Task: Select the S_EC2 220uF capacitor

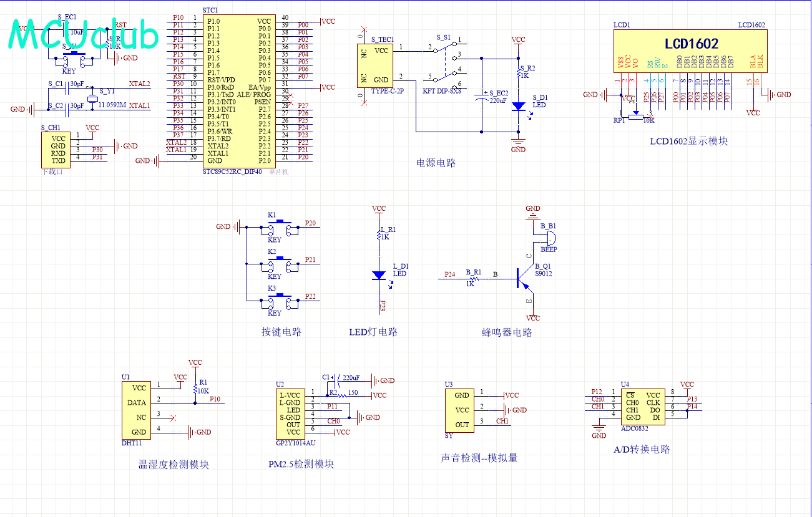Action: point(482,97)
